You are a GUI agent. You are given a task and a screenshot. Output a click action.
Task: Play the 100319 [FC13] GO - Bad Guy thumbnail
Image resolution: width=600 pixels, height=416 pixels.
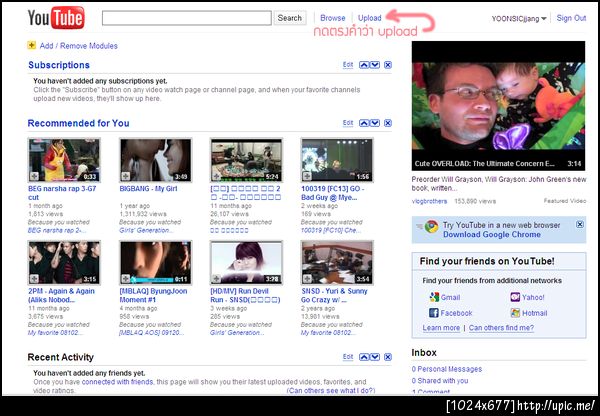(x=337, y=160)
